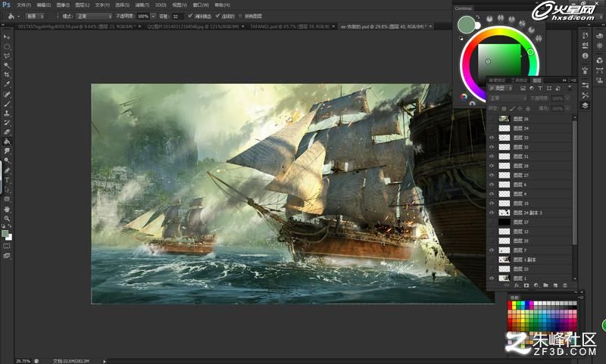Select the Elliptical Marquee tool
606x364 pixels.
point(7,46)
